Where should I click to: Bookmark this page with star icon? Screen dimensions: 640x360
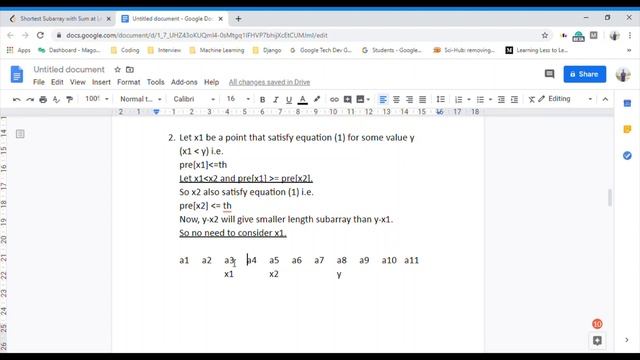point(544,36)
